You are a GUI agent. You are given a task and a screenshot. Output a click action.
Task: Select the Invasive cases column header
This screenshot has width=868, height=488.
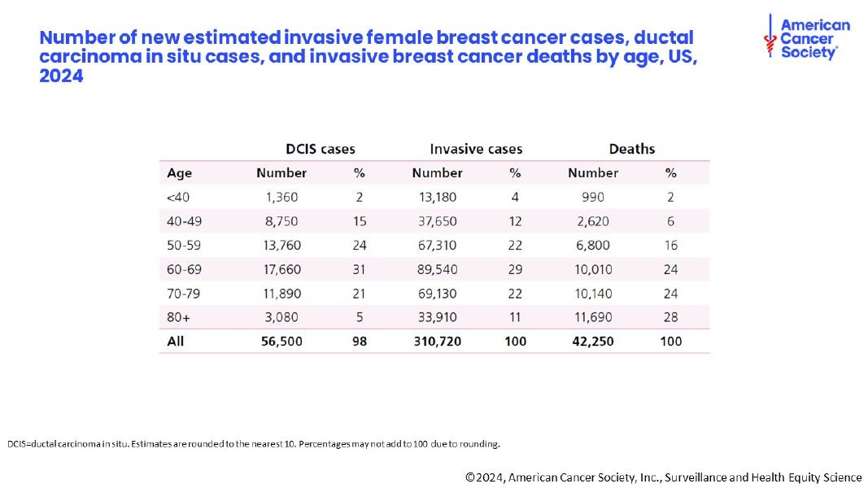tap(476, 149)
